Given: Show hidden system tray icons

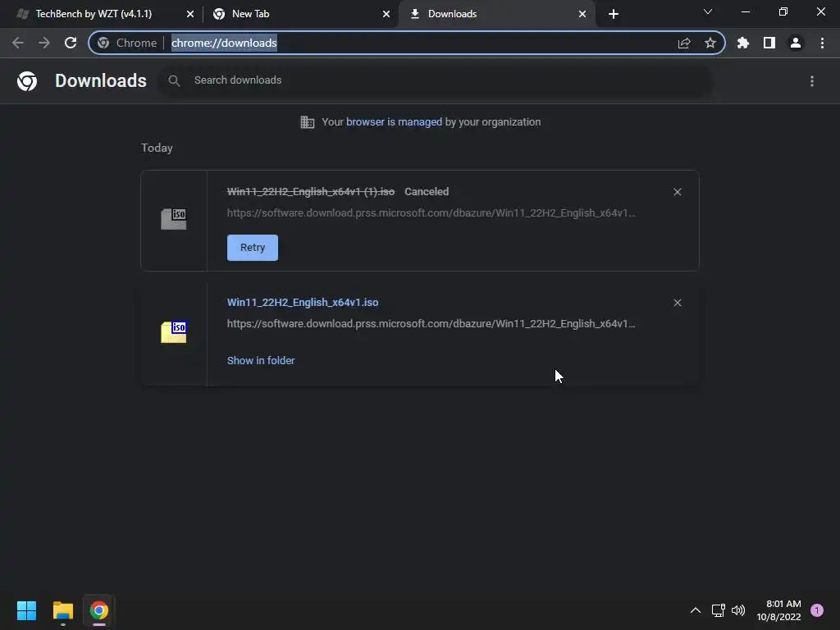Looking at the screenshot, I should [x=696, y=610].
